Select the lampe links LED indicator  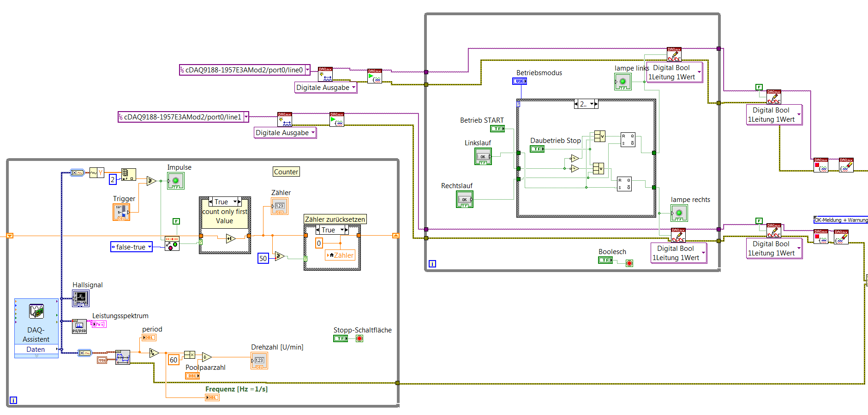[623, 82]
